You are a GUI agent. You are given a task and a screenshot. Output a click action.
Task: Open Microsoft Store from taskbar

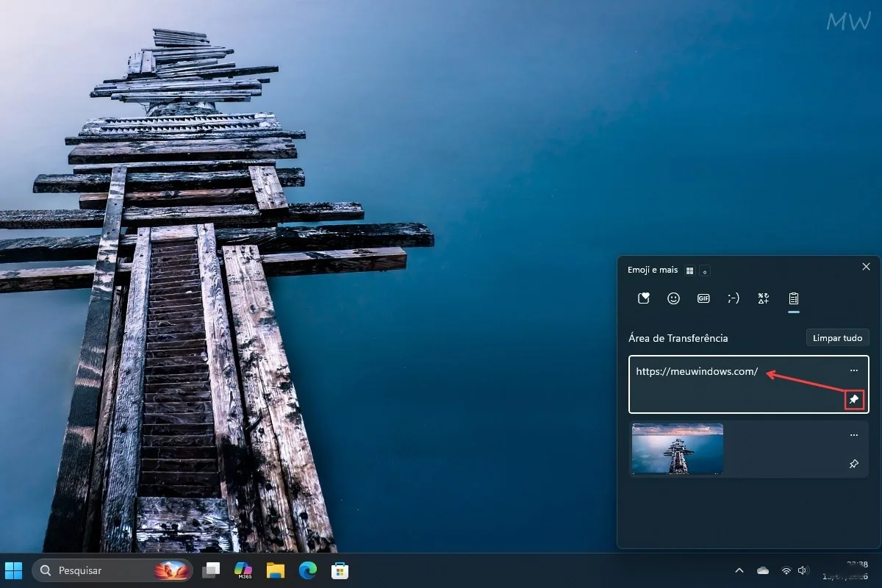point(340,570)
